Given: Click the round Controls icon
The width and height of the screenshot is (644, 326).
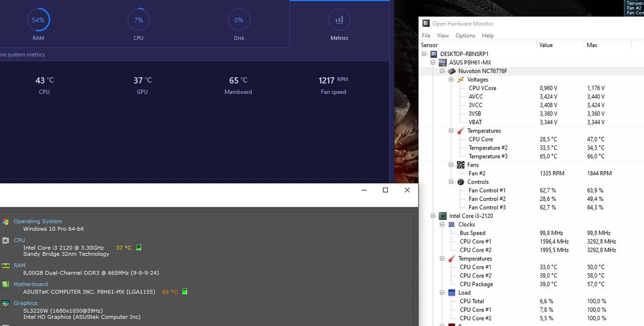Looking at the screenshot, I should tap(461, 182).
